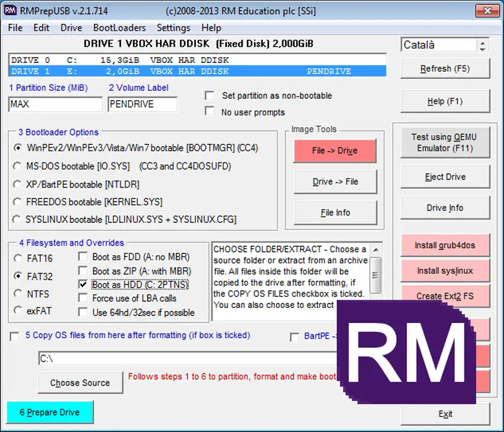The width and height of the screenshot is (504, 432).
Task: Tick Use 64hd/32sec if possible
Action: [83, 312]
